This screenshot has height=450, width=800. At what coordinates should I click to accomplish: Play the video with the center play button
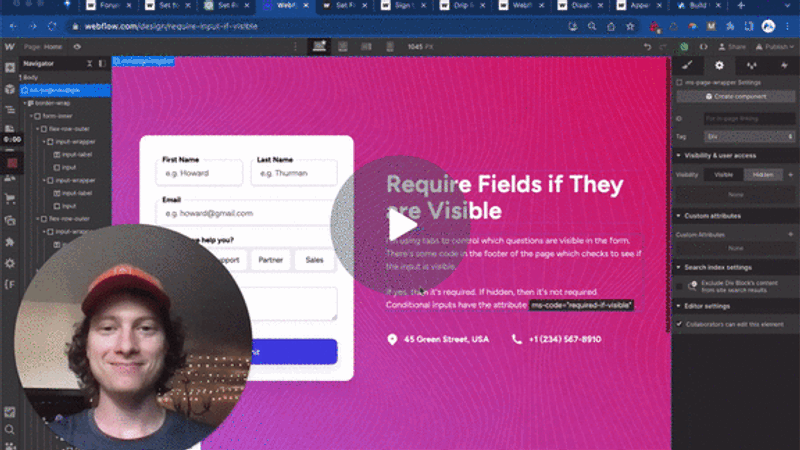(401, 225)
